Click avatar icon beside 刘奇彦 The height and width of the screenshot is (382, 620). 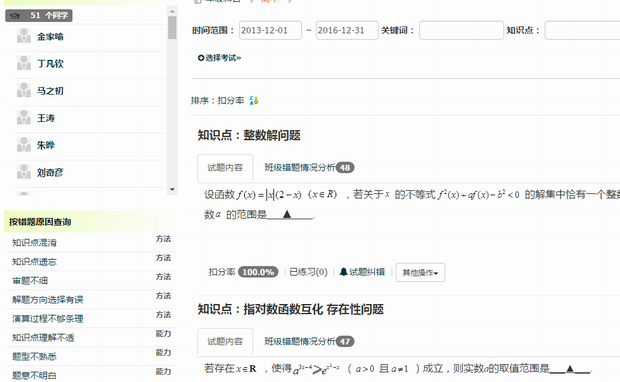(24, 172)
